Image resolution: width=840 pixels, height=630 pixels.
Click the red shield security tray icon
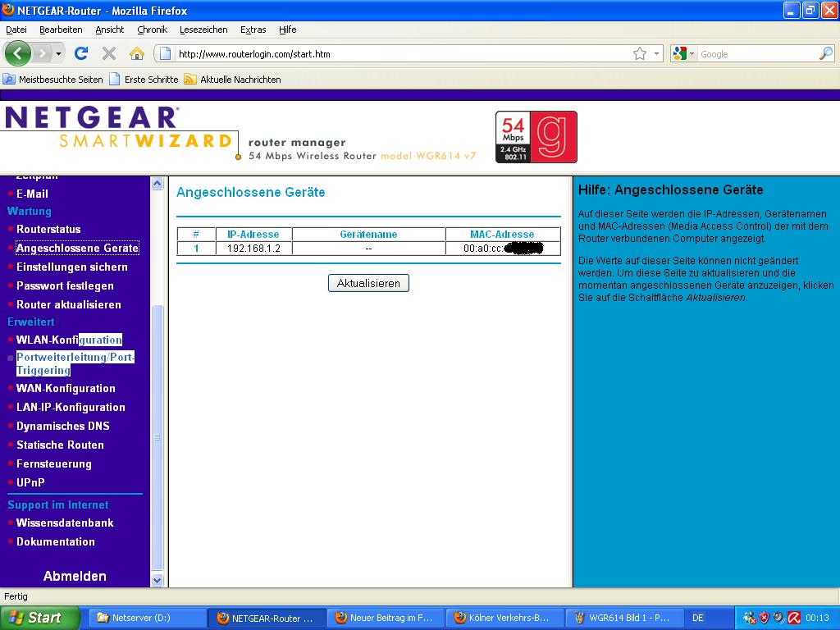click(x=765, y=618)
